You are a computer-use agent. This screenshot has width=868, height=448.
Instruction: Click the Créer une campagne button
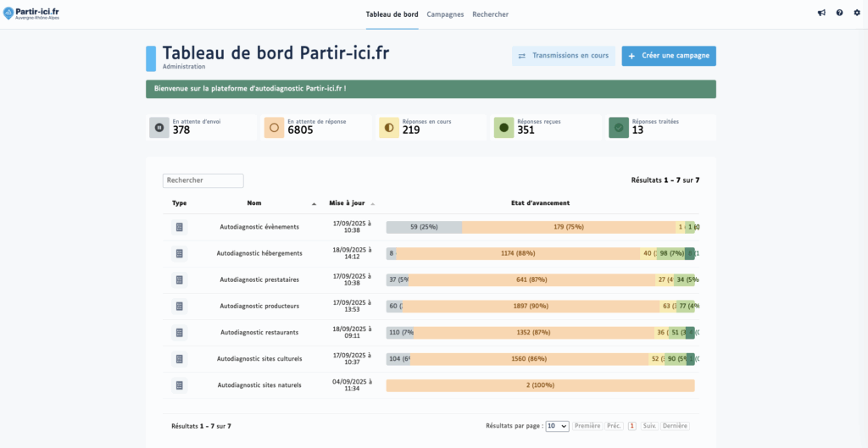669,56
